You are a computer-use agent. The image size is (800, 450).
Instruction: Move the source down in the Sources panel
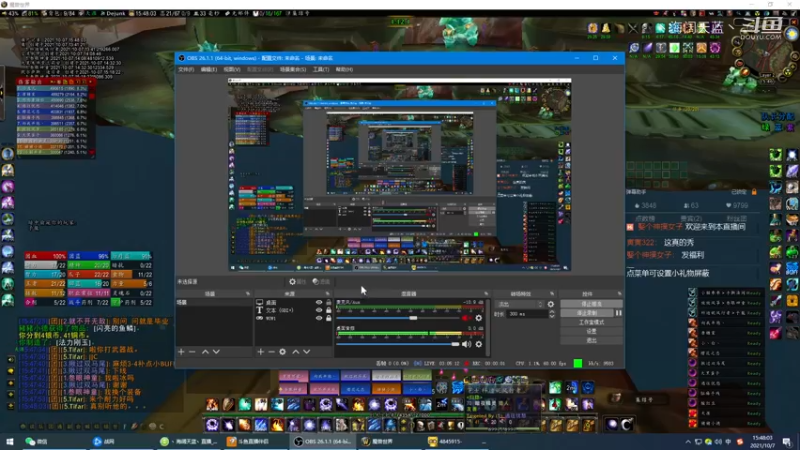coord(307,352)
